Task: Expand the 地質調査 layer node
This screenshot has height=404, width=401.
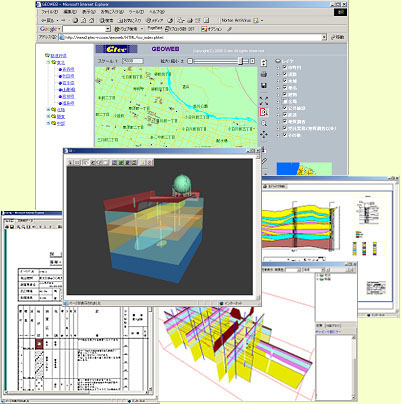Action: tap(278, 122)
